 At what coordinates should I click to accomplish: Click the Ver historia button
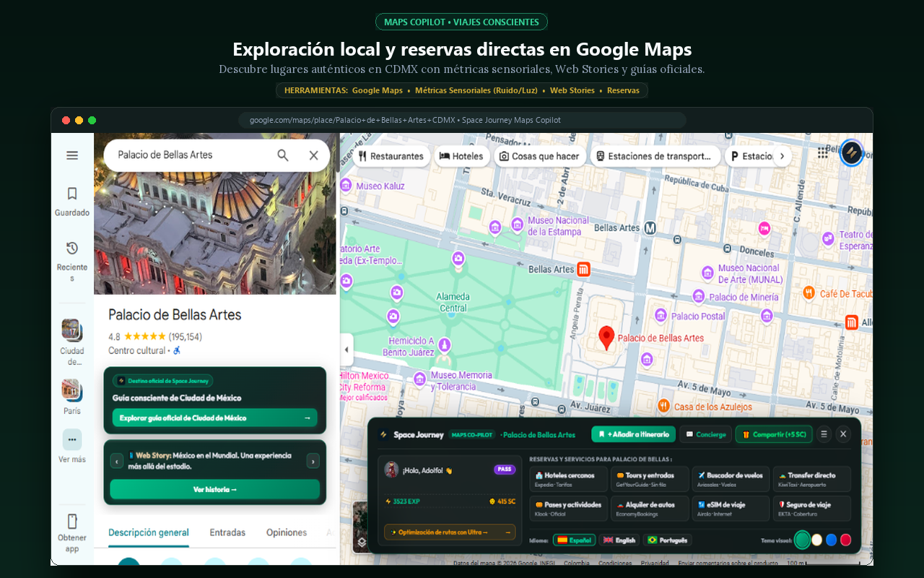[214, 489]
